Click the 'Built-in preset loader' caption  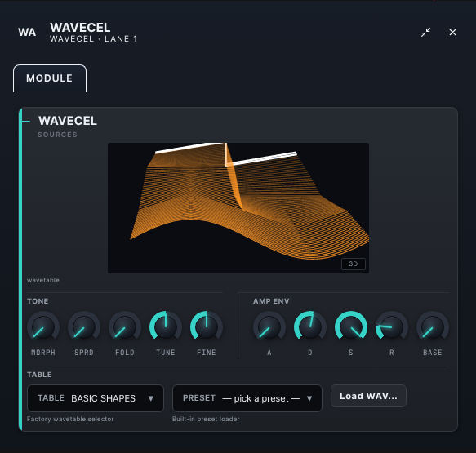click(206, 419)
